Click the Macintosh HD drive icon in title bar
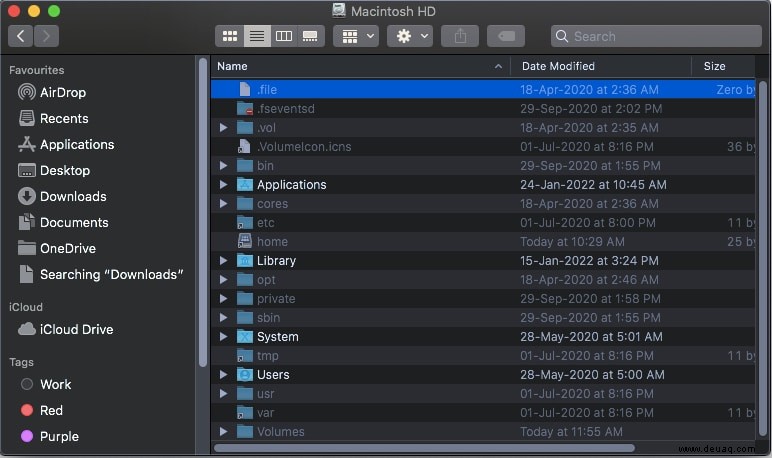772x458 pixels. [x=339, y=10]
